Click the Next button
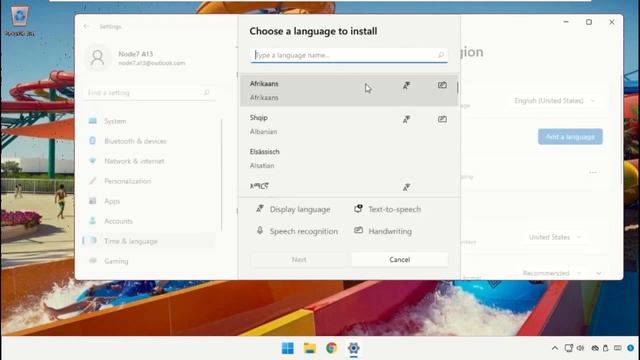 (299, 260)
